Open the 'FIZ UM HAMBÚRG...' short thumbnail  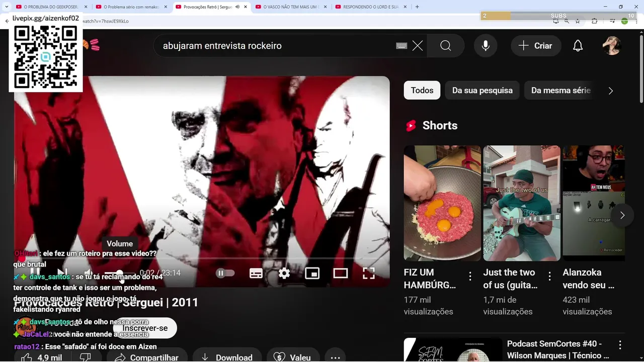pyautogui.click(x=442, y=203)
